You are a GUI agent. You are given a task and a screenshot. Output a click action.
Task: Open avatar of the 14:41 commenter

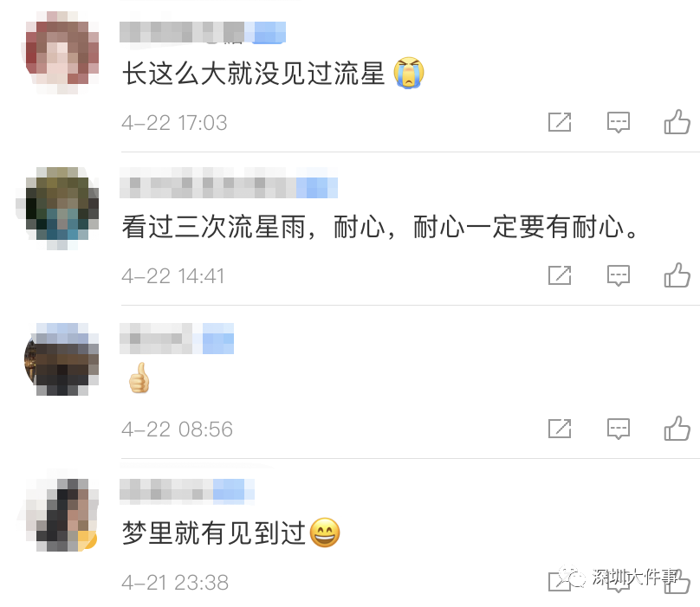[x=62, y=208]
